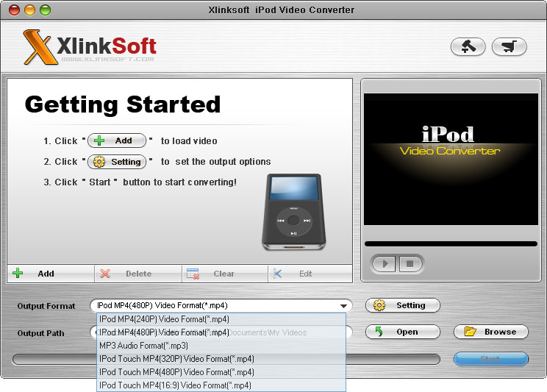This screenshot has height=392, width=547.
Task: Open the Output Format dropdown arrow
Action: pyautogui.click(x=343, y=306)
